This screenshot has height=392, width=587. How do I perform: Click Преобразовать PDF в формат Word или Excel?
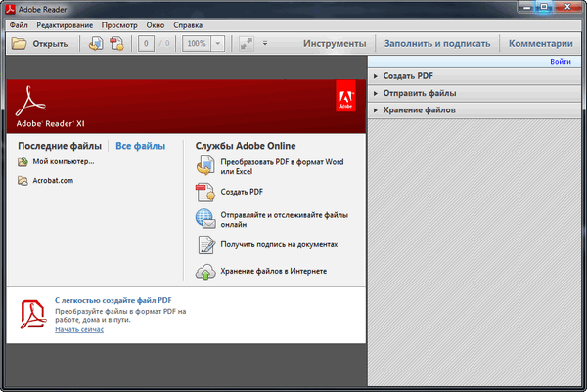click(282, 167)
